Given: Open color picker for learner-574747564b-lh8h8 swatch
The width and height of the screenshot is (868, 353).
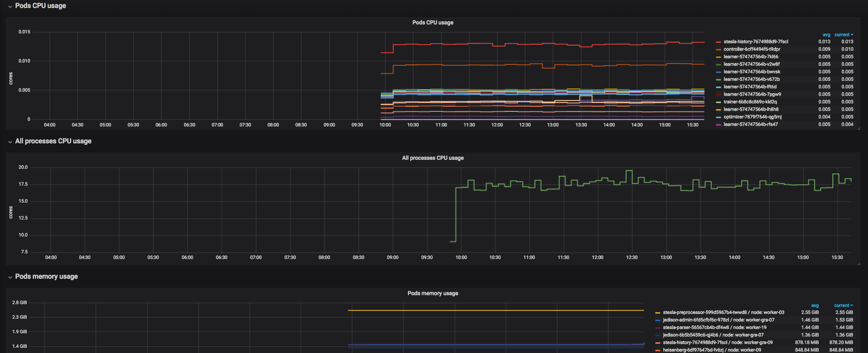Looking at the screenshot, I should tap(718, 110).
